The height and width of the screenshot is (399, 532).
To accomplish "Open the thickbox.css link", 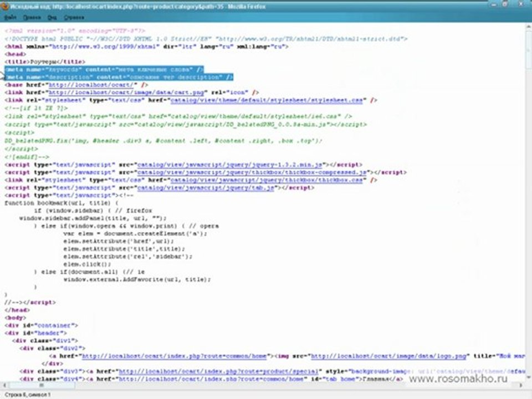I will tap(267, 180).
